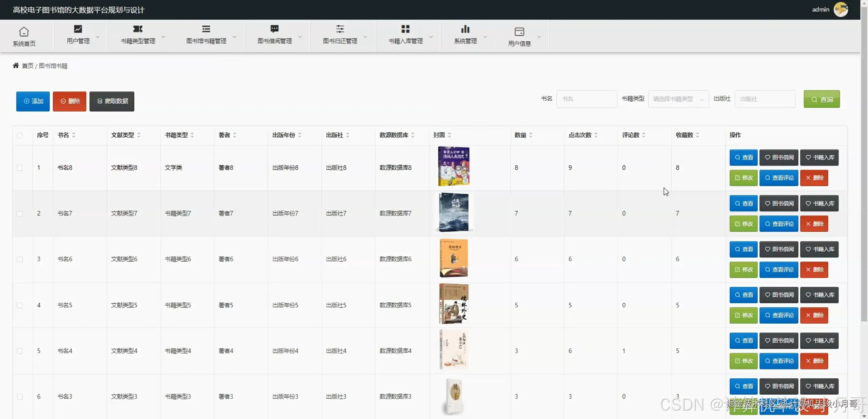Image resolution: width=868 pixels, height=419 pixels.
Task: Check the row checkbox for 书名7
Action: coord(20,214)
